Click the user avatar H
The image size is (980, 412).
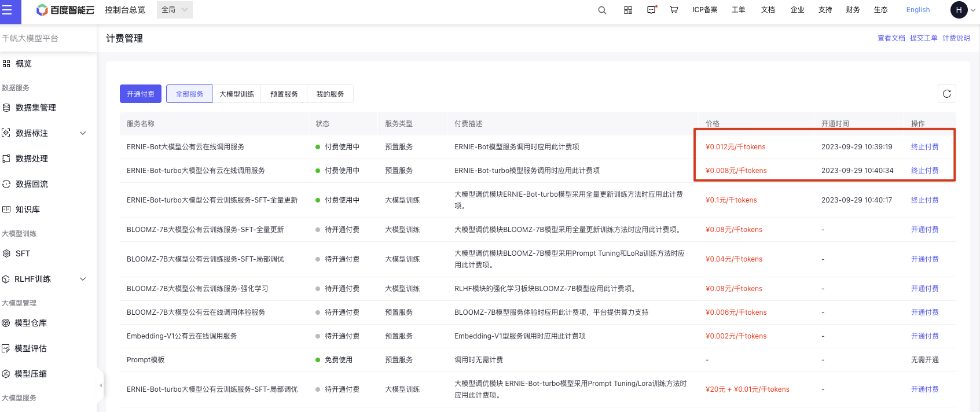click(959, 10)
